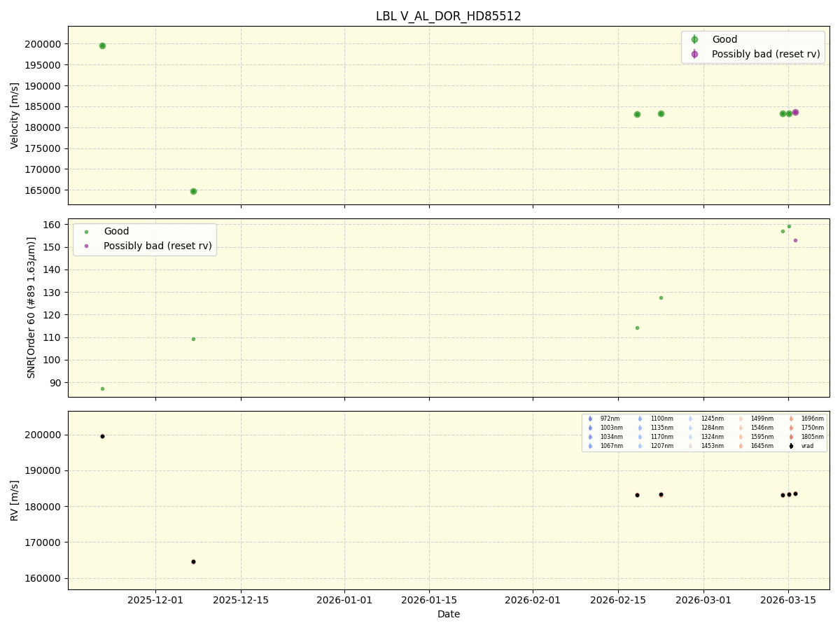
Task: Select the purple Possibly bad velocity data point
Action: (795, 112)
